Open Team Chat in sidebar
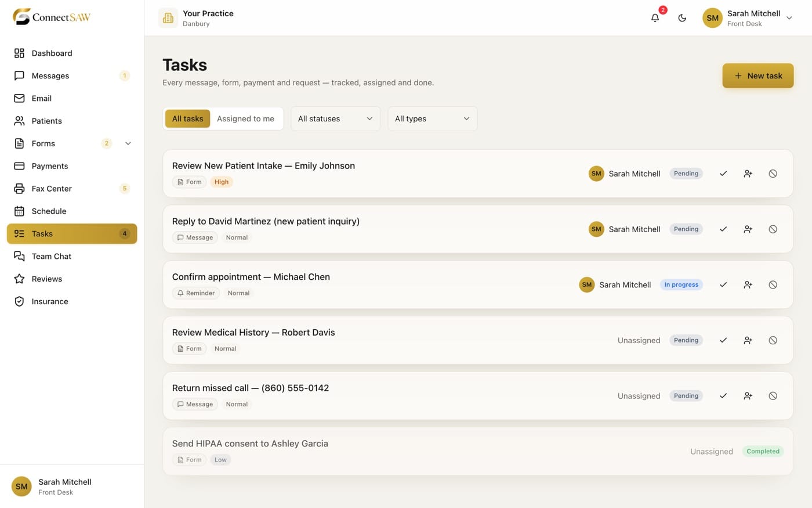The width and height of the screenshot is (812, 508). click(72, 256)
